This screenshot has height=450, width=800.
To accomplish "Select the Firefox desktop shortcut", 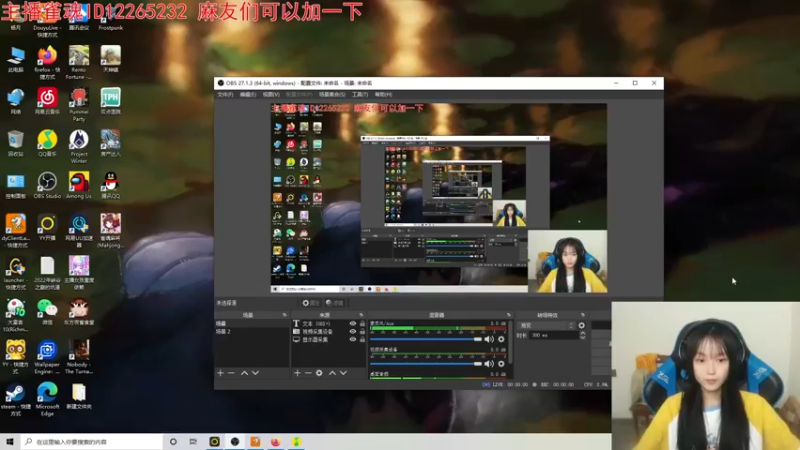I will [47, 62].
